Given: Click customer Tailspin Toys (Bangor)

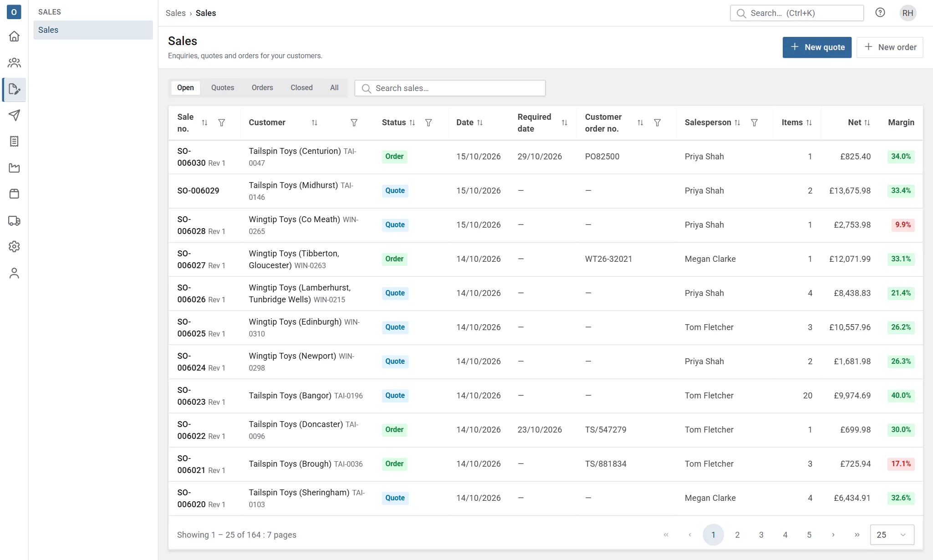Looking at the screenshot, I should tap(290, 396).
